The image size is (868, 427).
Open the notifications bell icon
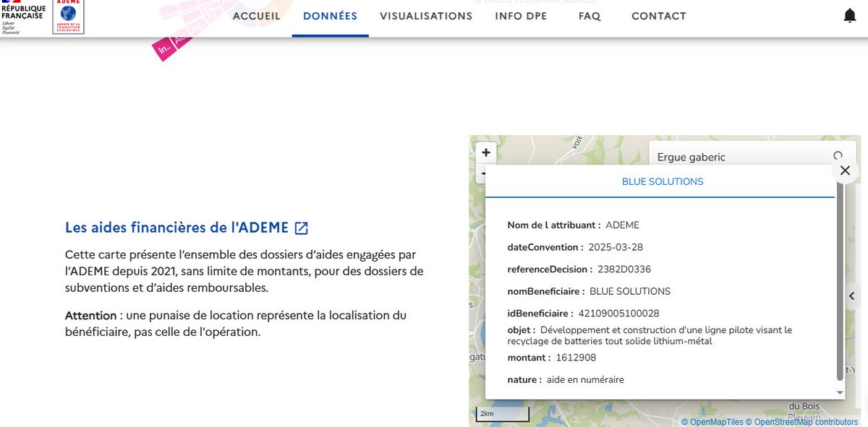[850, 16]
